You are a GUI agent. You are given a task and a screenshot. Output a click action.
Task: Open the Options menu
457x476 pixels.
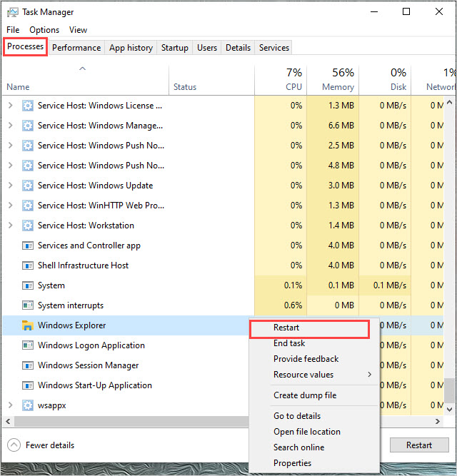(x=44, y=30)
